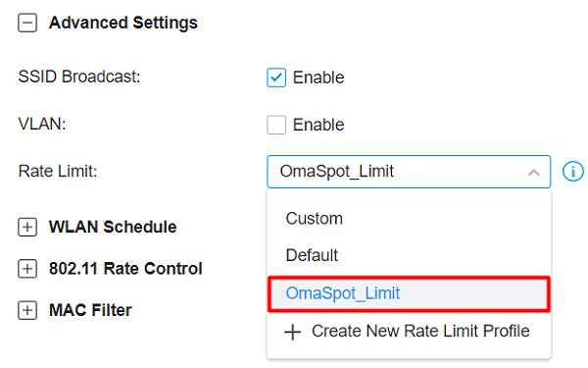
Task: Click the plus icon beside WLAN Schedule
Action: 27,228
